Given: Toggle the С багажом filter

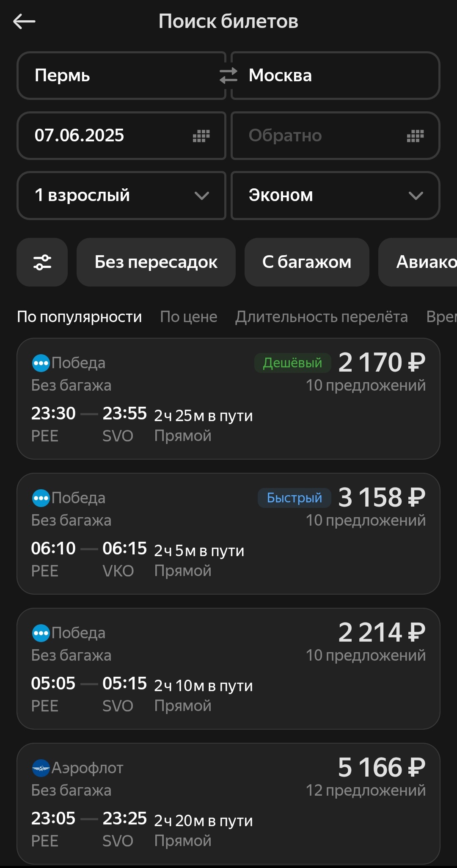Looking at the screenshot, I should (x=307, y=262).
